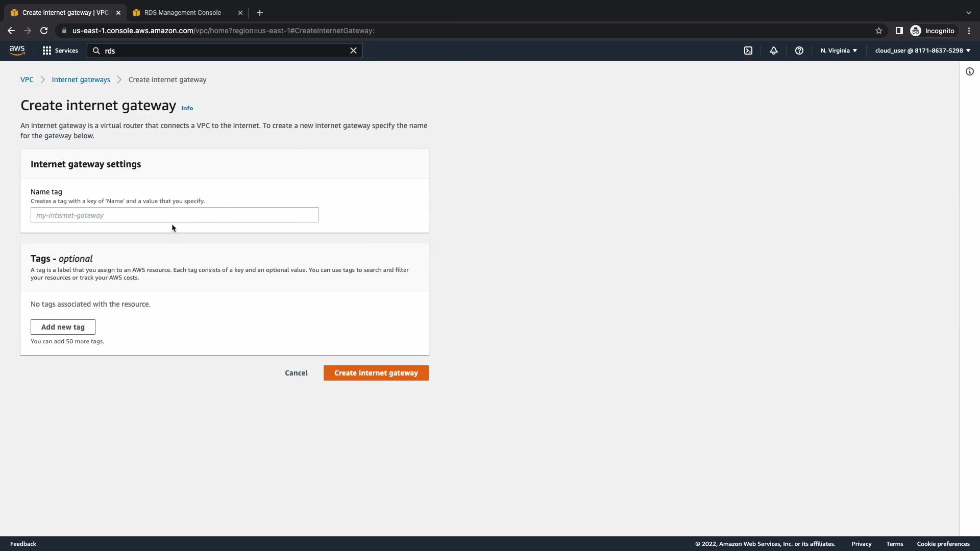The image size is (980, 551).
Task: Clear the rds search with X icon
Action: [x=353, y=51]
